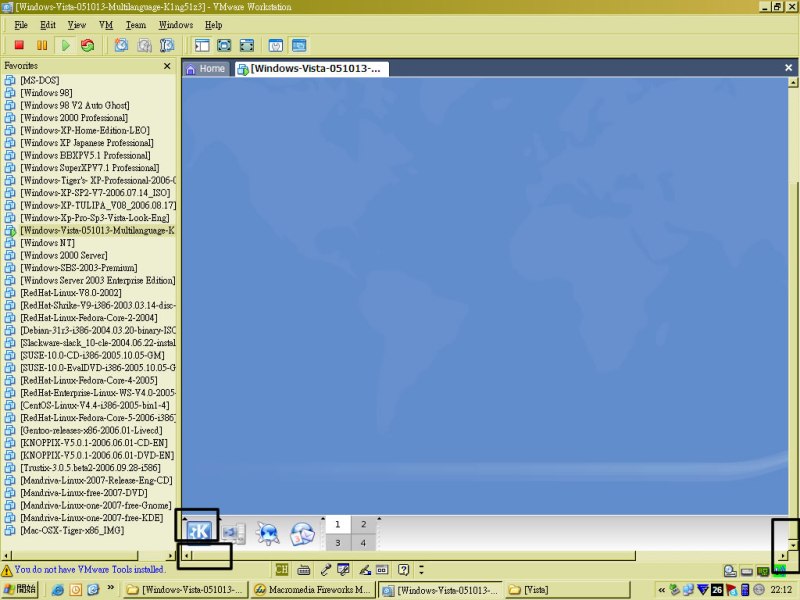Open the View menu
800x600 pixels.
(77, 25)
